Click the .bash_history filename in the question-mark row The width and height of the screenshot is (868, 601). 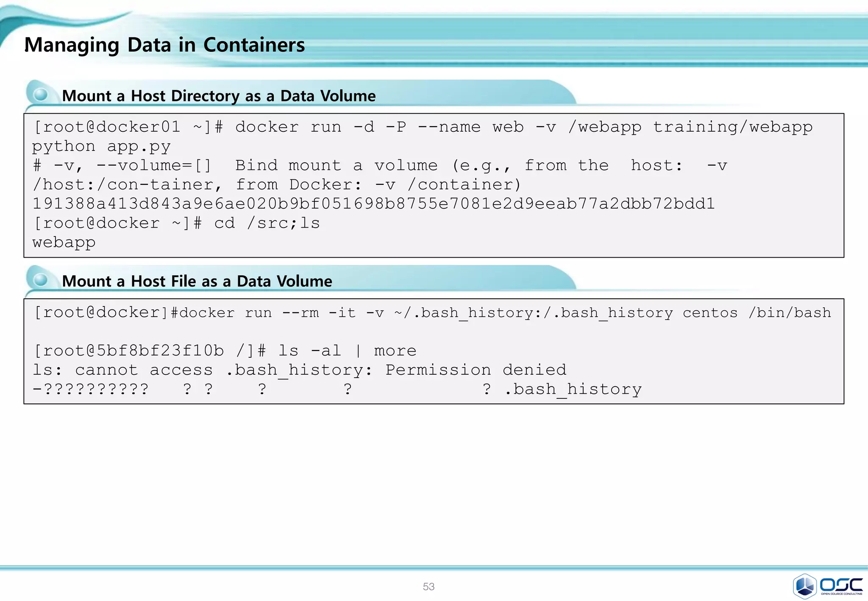573,389
